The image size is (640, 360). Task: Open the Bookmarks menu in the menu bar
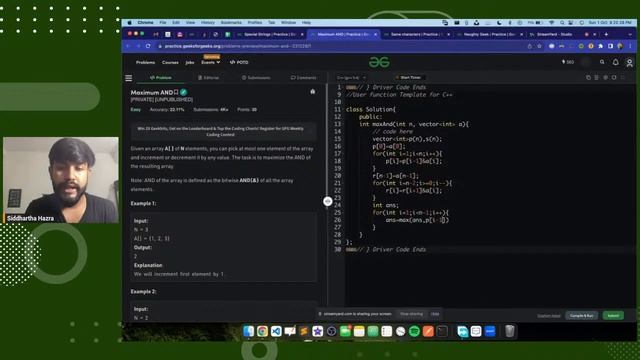(x=231, y=22)
